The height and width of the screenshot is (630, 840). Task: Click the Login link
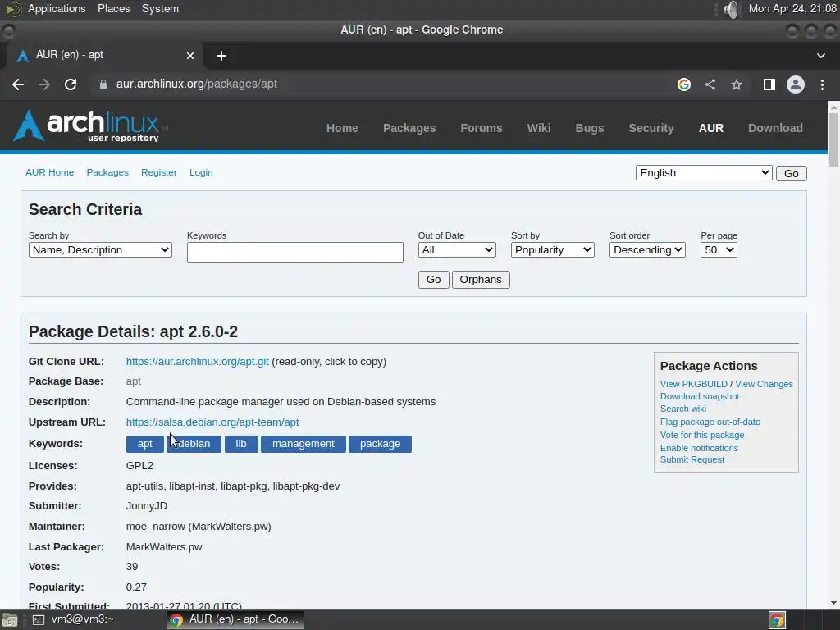coord(201,172)
